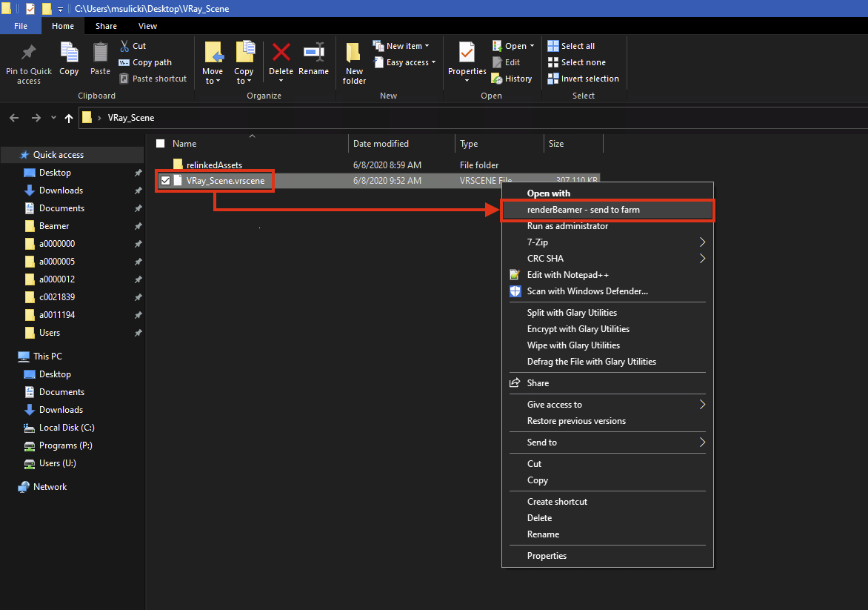Open the Beamer quick access folder
The height and width of the screenshot is (610, 868).
(x=54, y=226)
